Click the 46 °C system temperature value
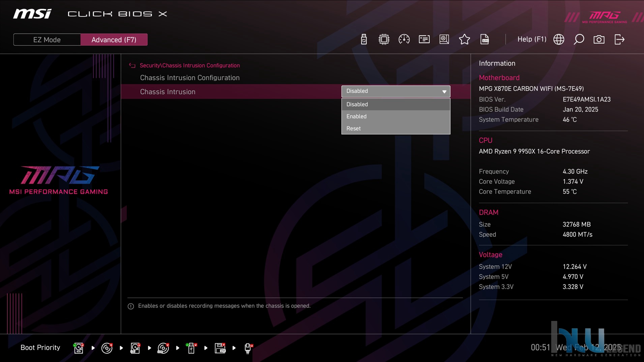644x362 pixels. click(x=569, y=120)
